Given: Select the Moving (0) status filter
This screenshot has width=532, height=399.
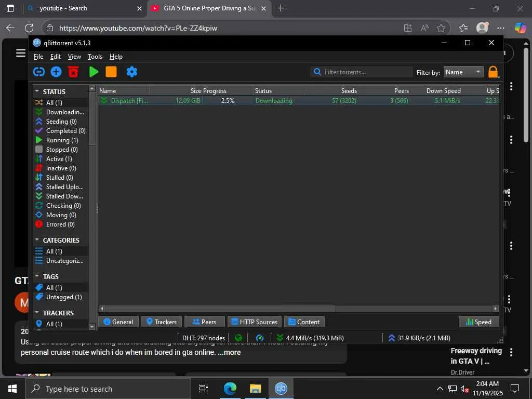Looking at the screenshot, I should click(60, 215).
